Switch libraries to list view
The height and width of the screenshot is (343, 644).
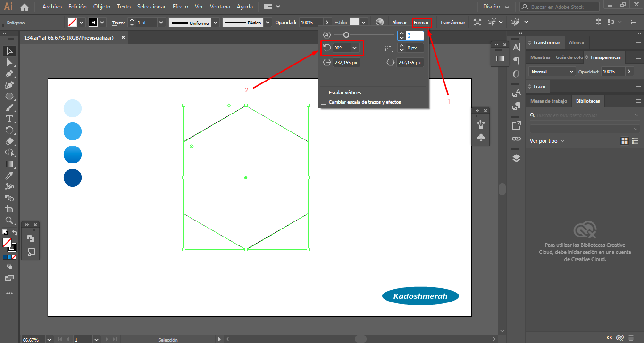point(635,141)
